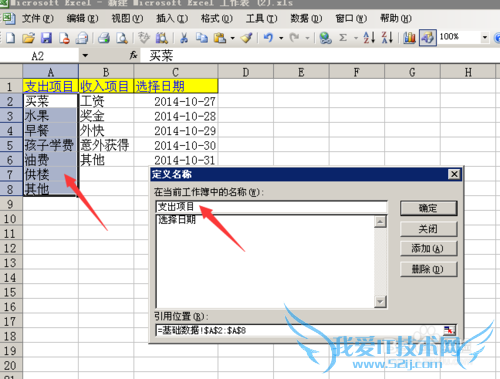Click the names list scroll down arrow
Screen dimensions: 500x379
coord(380,301)
